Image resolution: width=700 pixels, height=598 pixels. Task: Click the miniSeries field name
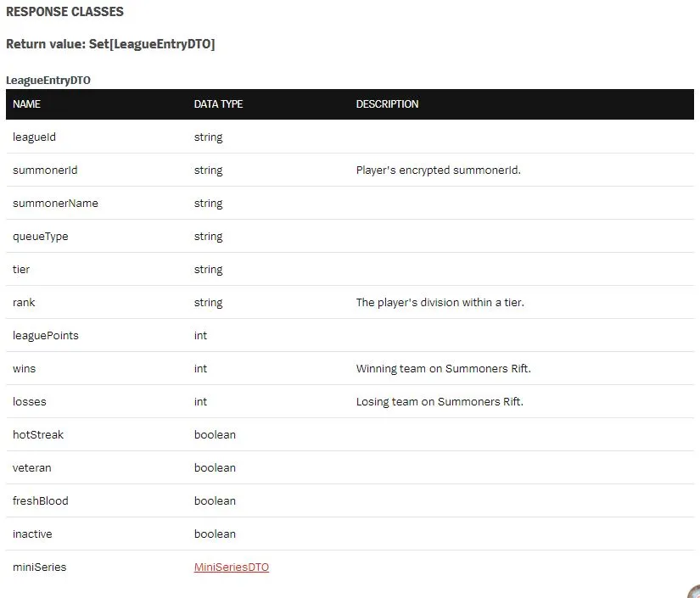pos(40,567)
